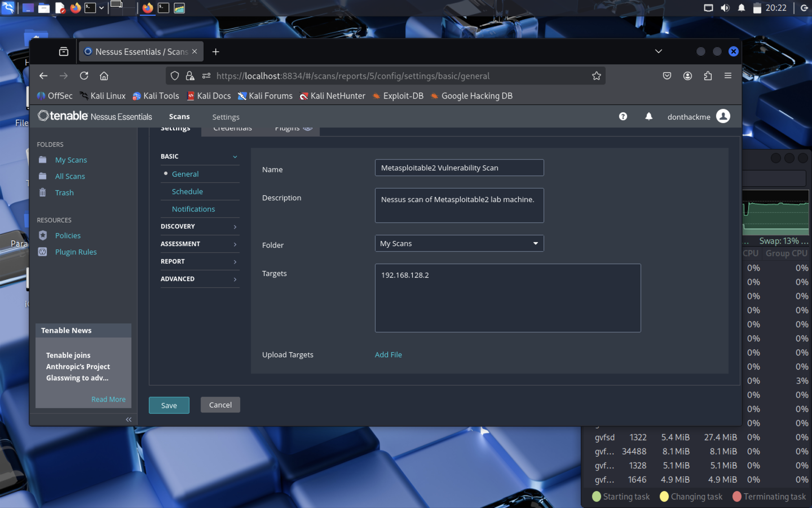The height and width of the screenshot is (508, 812).
Task: Expand the DISCOVERY settings section
Action: 200,226
